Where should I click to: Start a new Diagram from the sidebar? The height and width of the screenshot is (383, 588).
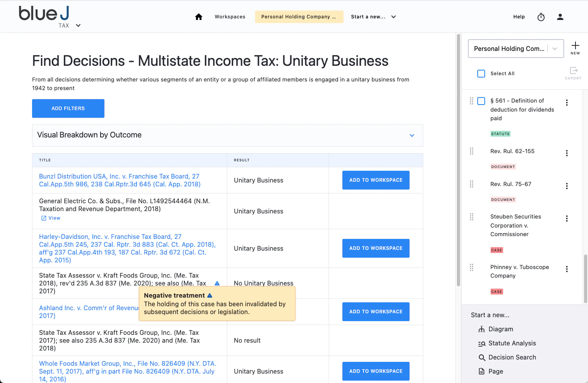[501, 329]
